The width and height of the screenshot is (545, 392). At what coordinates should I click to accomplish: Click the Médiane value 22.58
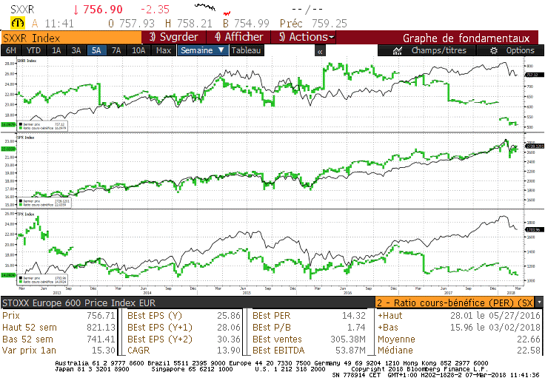coord(529,351)
